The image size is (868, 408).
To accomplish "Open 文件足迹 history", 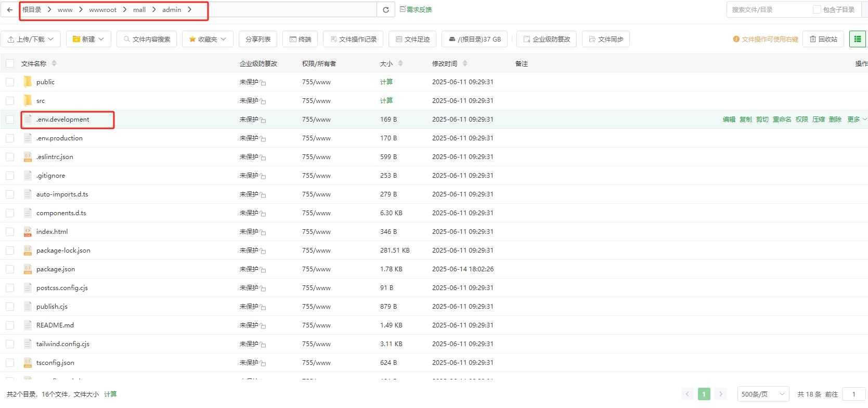I will pos(412,39).
